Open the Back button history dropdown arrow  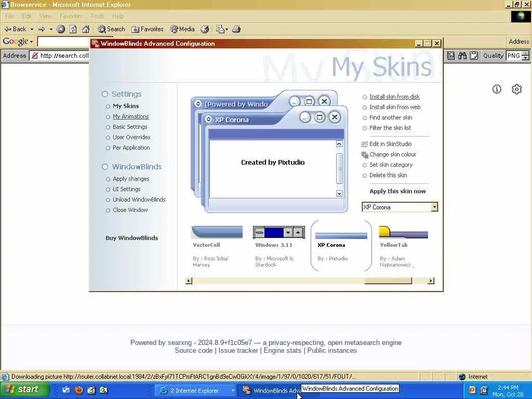click(x=32, y=29)
